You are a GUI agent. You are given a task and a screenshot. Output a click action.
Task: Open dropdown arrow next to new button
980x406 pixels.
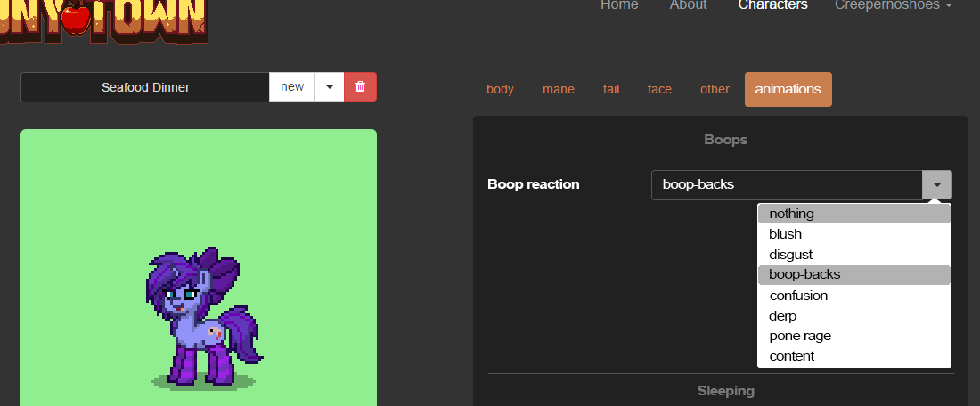coord(330,87)
